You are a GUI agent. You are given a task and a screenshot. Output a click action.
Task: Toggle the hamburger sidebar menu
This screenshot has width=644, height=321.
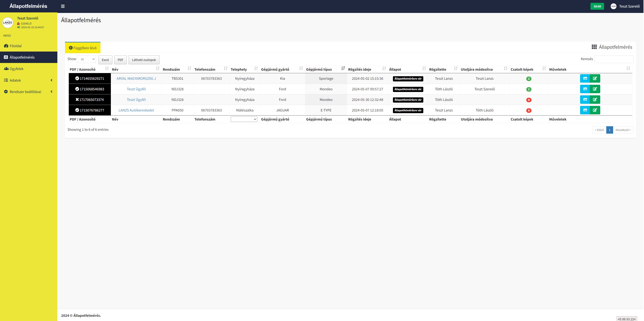point(63,6)
